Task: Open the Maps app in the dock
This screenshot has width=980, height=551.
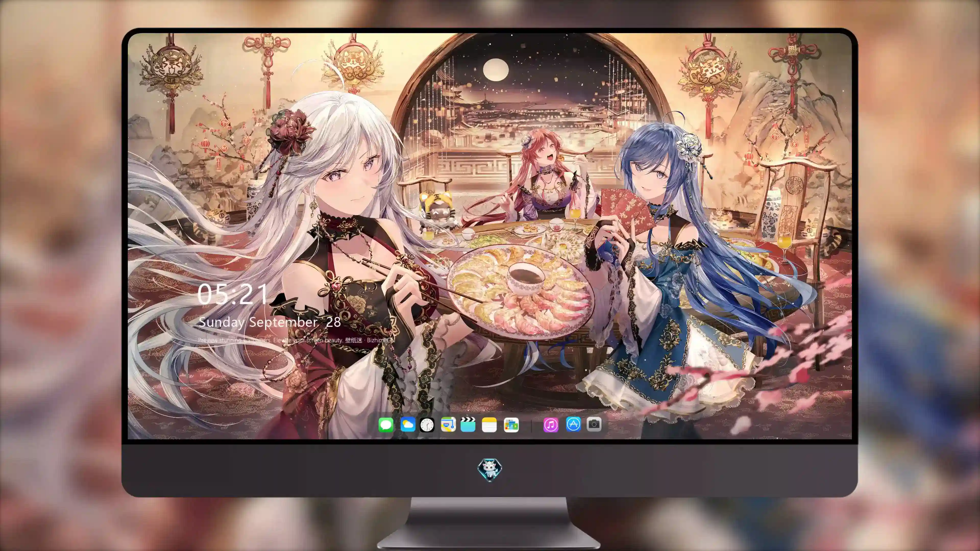Action: 448,425
